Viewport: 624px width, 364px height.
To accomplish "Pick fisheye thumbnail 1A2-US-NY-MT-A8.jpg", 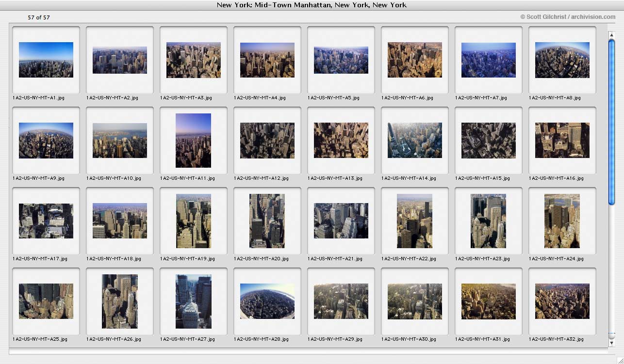I will click(562, 60).
